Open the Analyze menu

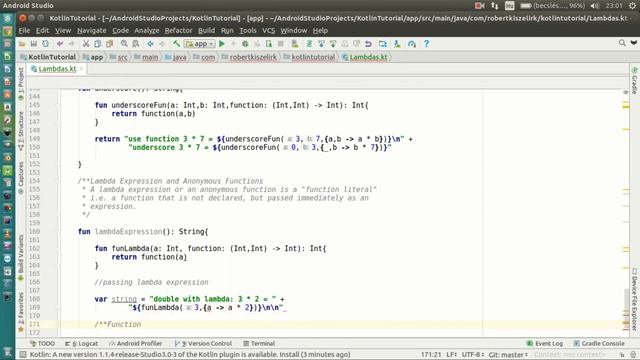point(147,31)
